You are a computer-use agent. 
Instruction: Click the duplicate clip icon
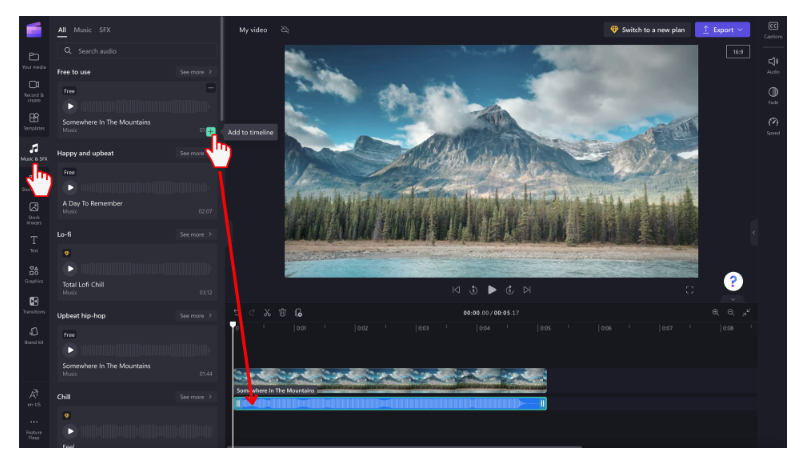[298, 313]
